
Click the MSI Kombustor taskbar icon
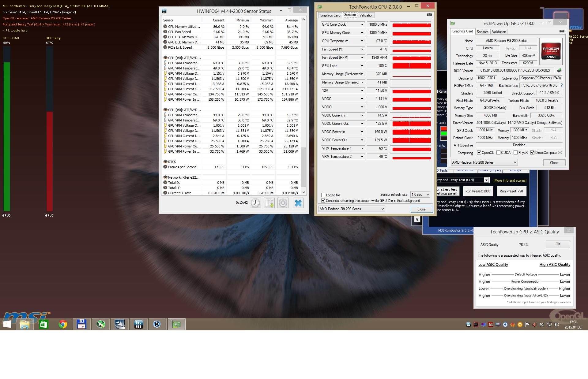click(x=157, y=324)
